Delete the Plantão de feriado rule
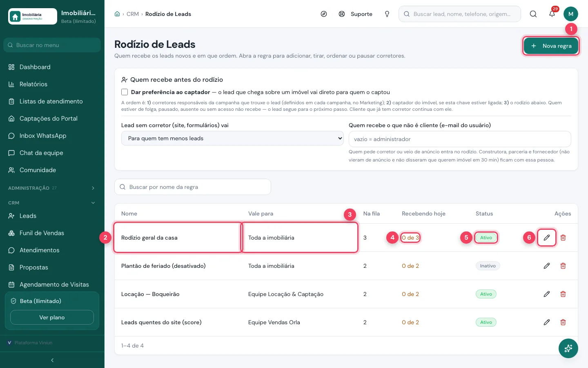The height and width of the screenshot is (368, 588). coord(563,266)
